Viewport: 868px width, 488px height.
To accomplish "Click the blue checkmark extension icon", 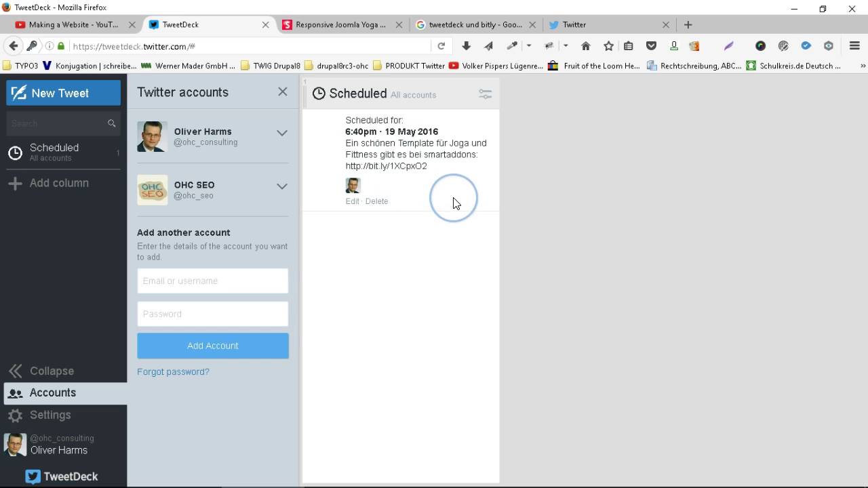I will (x=806, y=46).
